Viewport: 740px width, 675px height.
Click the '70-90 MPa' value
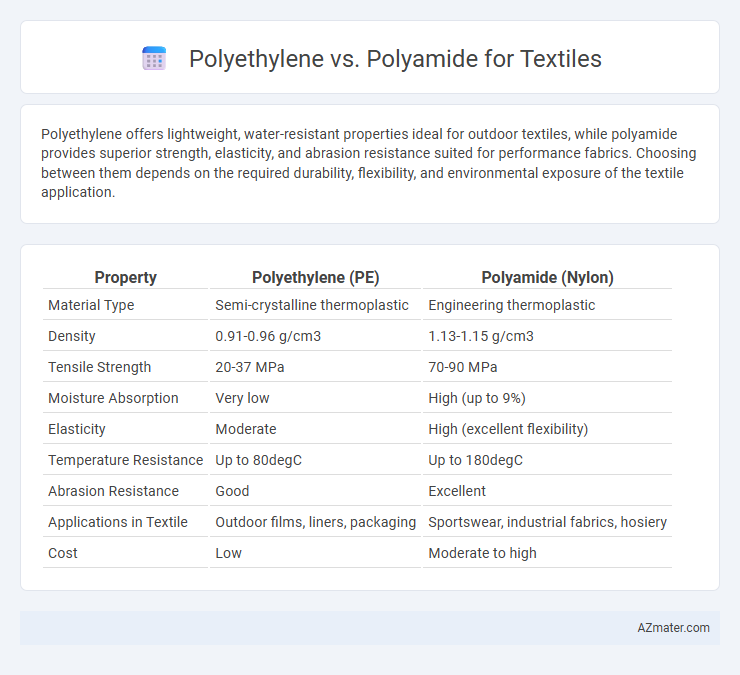click(x=462, y=367)
